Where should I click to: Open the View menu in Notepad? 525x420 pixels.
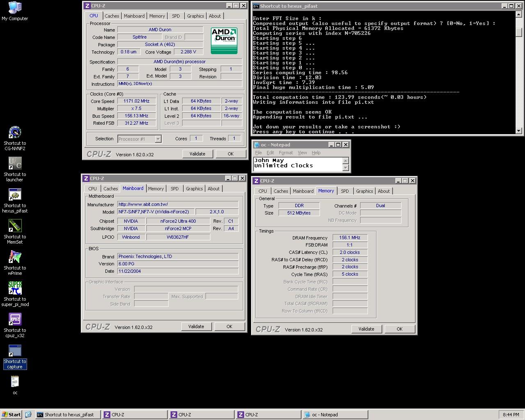coord(302,153)
